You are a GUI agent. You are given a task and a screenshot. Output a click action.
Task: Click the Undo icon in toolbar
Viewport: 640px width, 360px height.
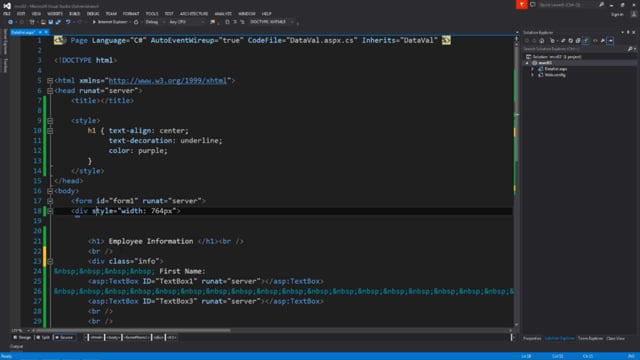coord(68,22)
